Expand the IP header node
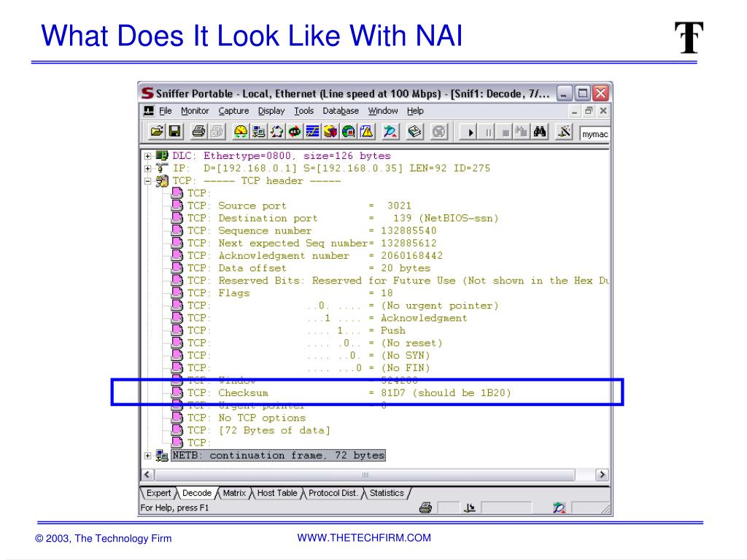 tap(147, 168)
